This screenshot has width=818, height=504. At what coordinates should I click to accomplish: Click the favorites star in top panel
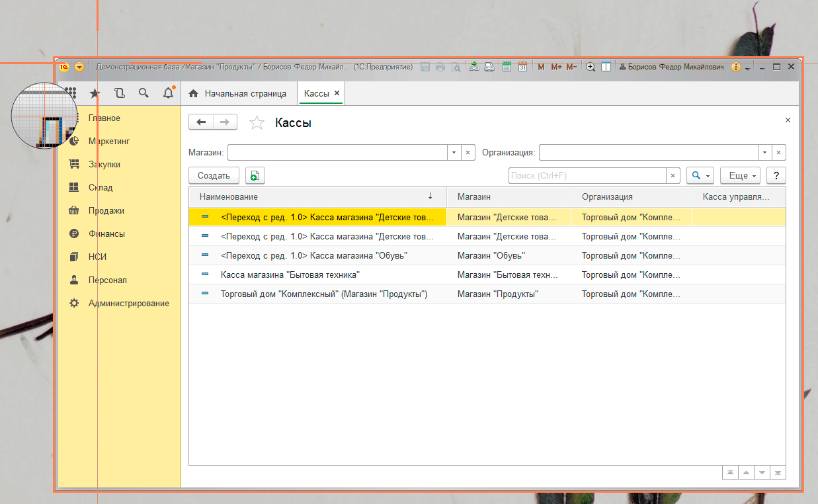click(95, 93)
